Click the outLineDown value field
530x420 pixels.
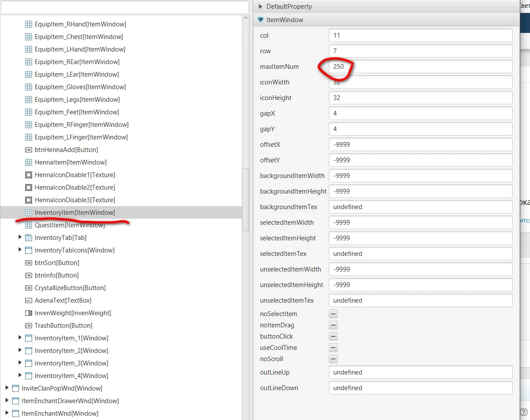pos(420,388)
